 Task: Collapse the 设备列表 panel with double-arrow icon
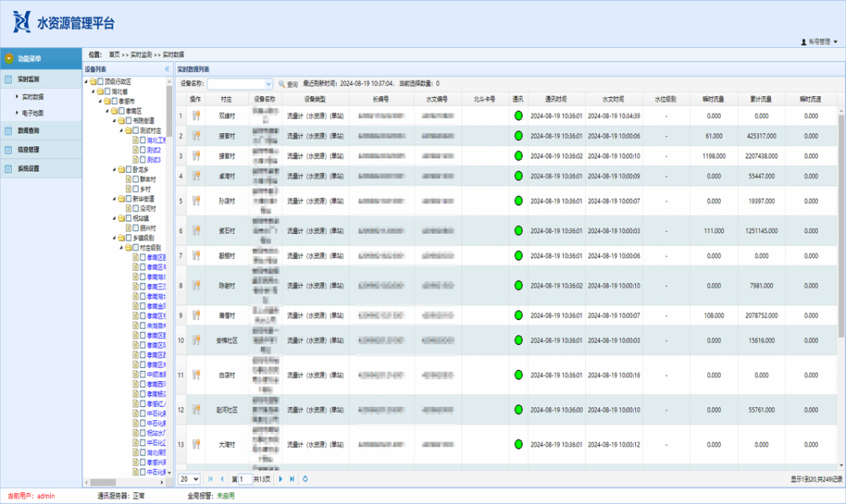pyautogui.click(x=167, y=70)
